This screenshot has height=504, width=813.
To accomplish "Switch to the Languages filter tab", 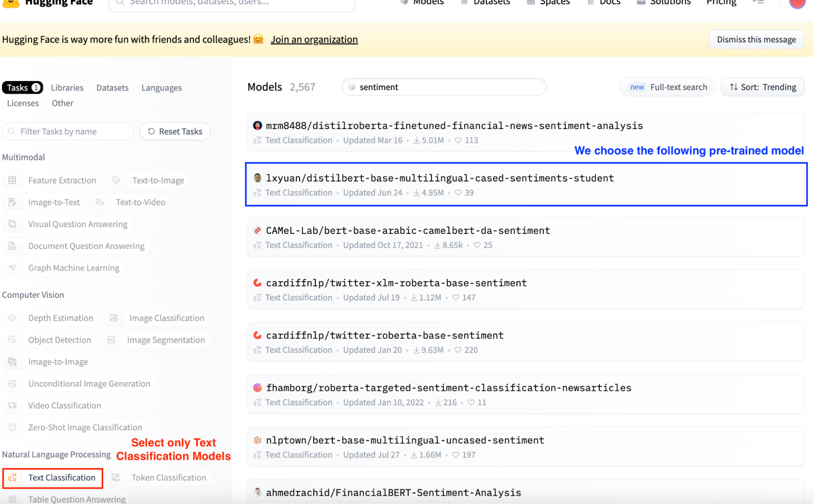I will (x=161, y=88).
